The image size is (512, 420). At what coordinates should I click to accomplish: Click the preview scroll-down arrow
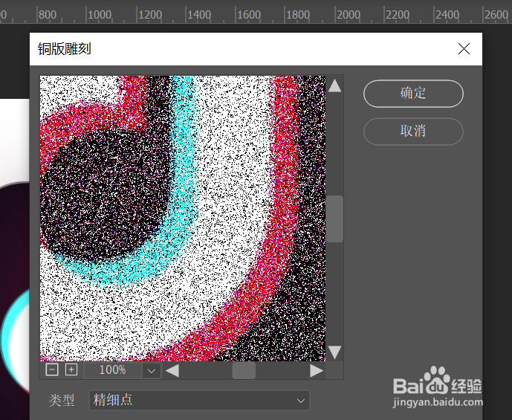pos(334,352)
